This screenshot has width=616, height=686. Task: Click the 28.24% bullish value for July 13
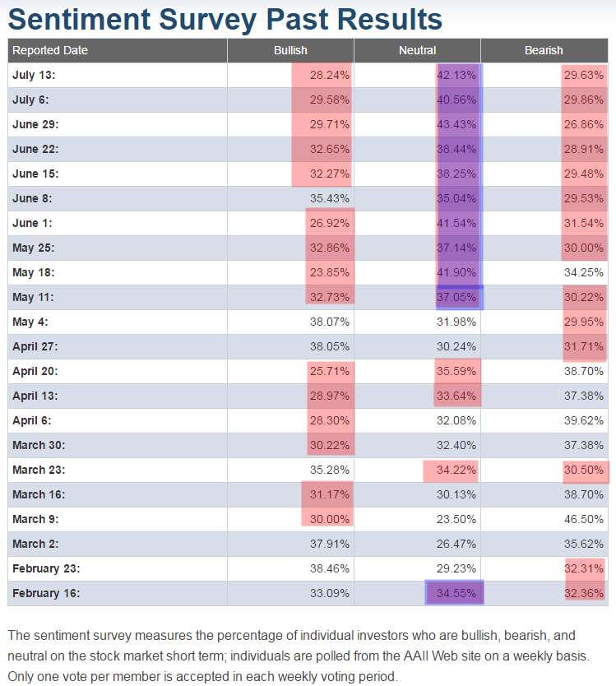pyautogui.click(x=329, y=75)
